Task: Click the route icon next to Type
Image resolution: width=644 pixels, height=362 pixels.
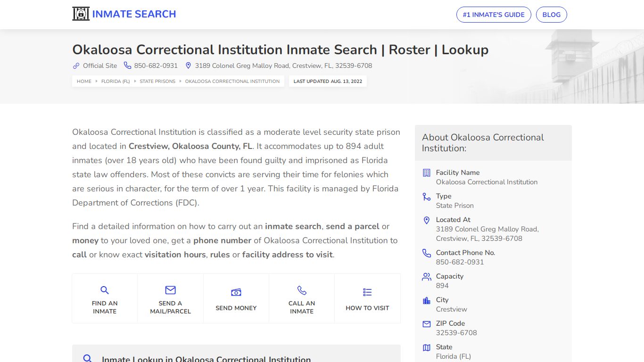Action: coord(427,197)
